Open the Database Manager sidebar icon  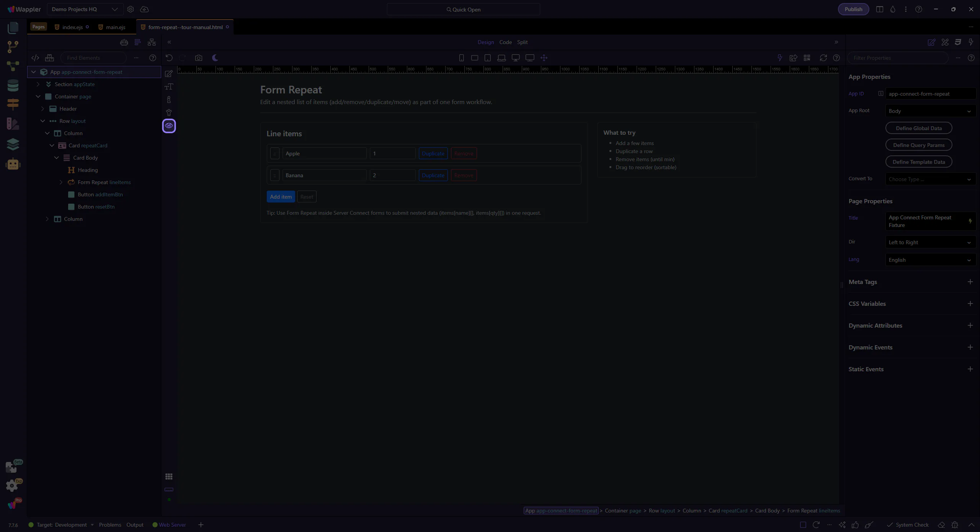tap(13, 85)
